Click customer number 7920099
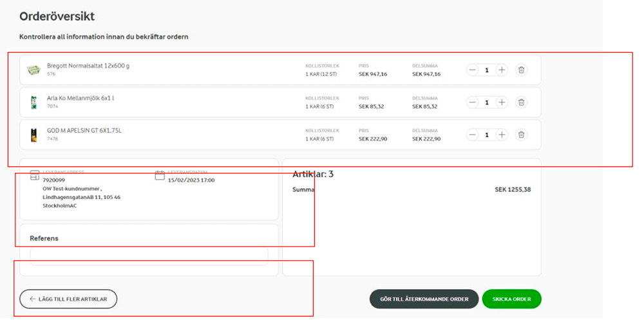The image size is (644, 322). 54,180
